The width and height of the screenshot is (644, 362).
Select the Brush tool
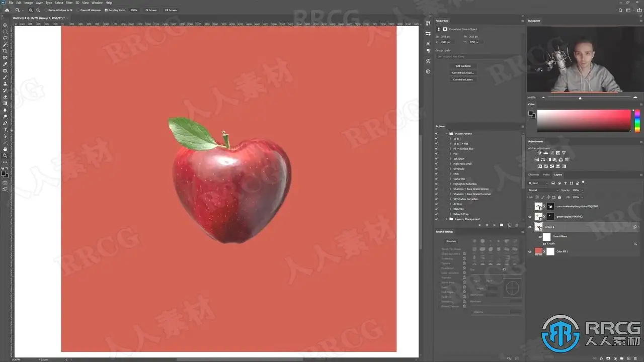(x=5, y=77)
